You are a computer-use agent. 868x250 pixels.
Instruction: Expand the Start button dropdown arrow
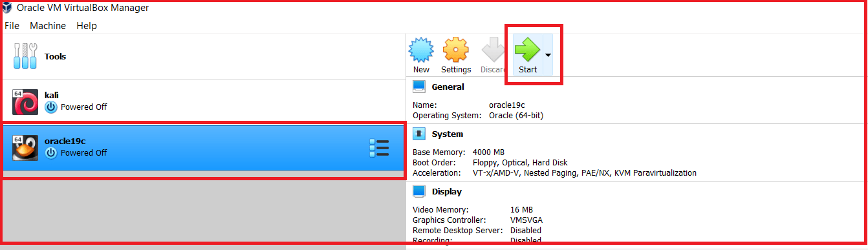[548, 56]
